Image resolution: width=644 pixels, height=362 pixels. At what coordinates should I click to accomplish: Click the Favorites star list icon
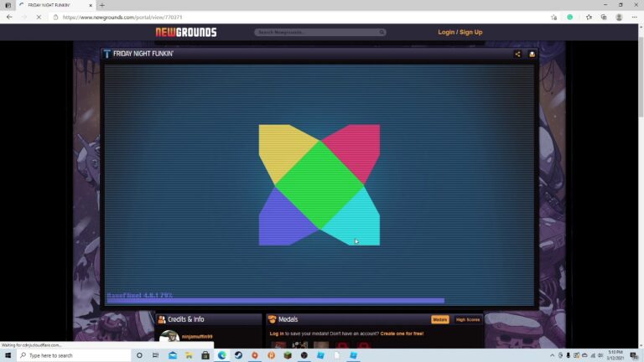[x=589, y=17]
